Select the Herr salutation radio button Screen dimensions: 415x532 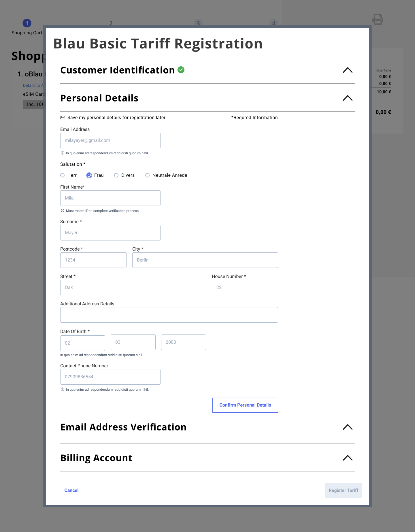point(62,175)
